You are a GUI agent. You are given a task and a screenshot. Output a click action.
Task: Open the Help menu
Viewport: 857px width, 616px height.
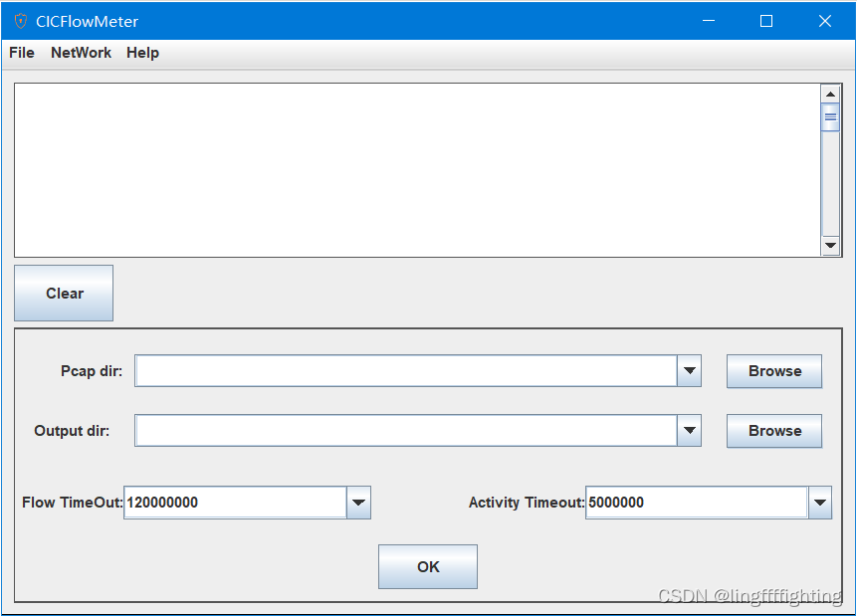point(142,53)
